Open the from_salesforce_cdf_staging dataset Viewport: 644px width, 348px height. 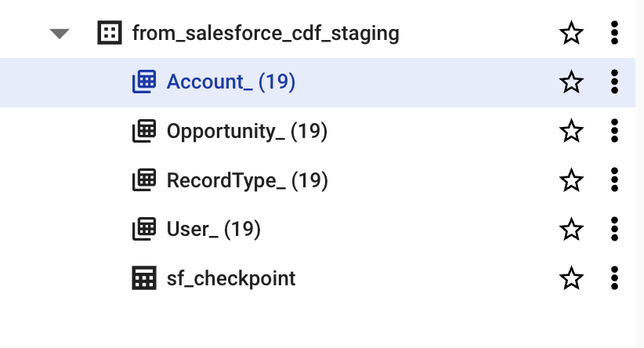(265, 33)
